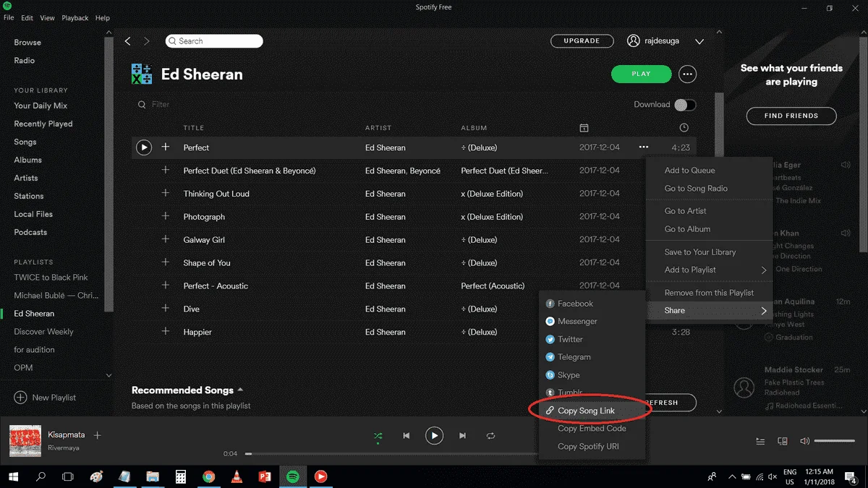Viewport: 868px width, 488px height.
Task: Open Chrome from the Windows taskbar
Action: pyautogui.click(x=208, y=476)
